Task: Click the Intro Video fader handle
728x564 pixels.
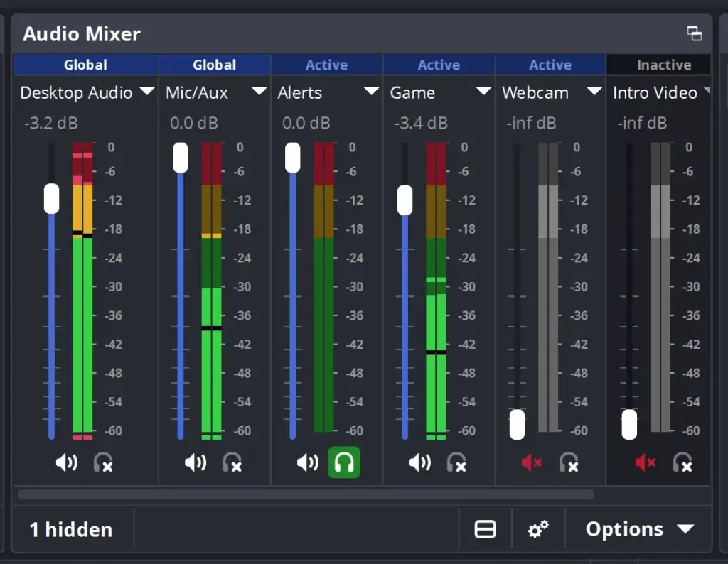Action: click(630, 424)
